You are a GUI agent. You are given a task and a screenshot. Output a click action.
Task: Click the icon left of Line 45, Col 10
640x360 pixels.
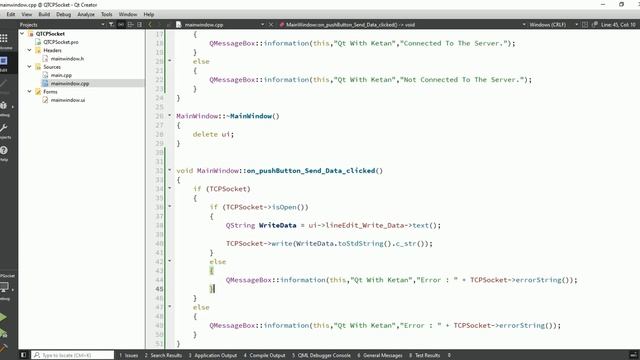[595, 24]
